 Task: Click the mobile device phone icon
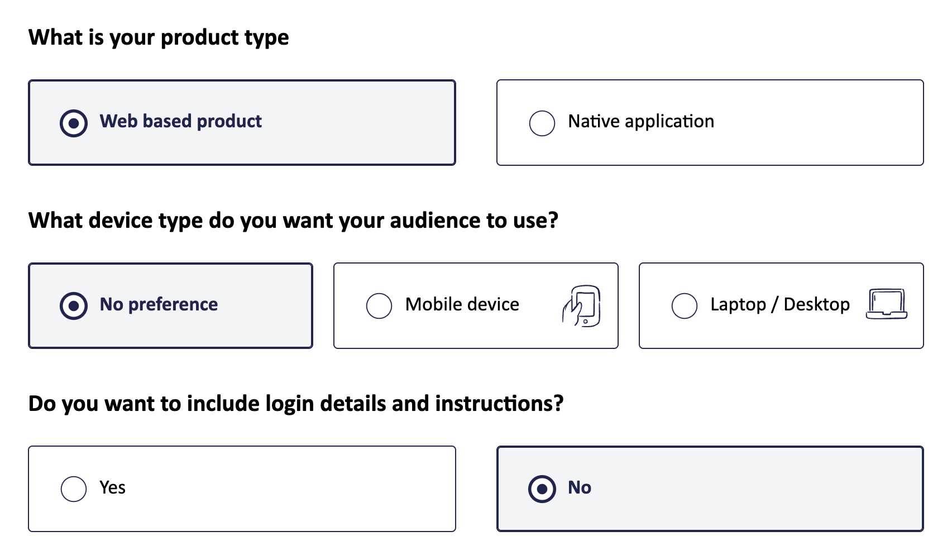pos(582,305)
